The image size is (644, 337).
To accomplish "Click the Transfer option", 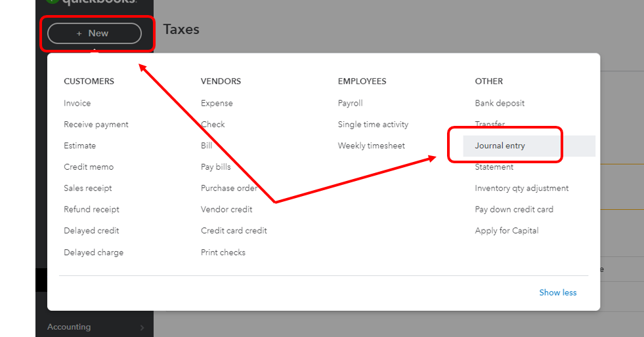I will (x=490, y=123).
